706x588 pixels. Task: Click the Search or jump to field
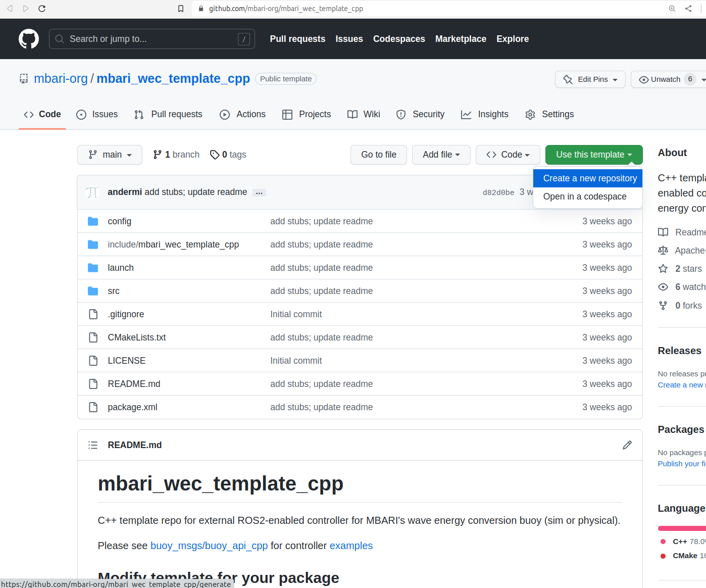pos(152,39)
